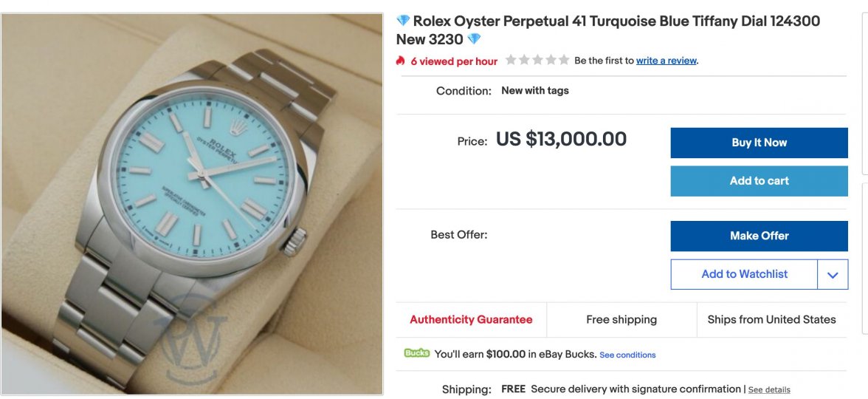Click the diamond icon after "New 3230"
This screenshot has height=399, width=868.
coord(474,39)
